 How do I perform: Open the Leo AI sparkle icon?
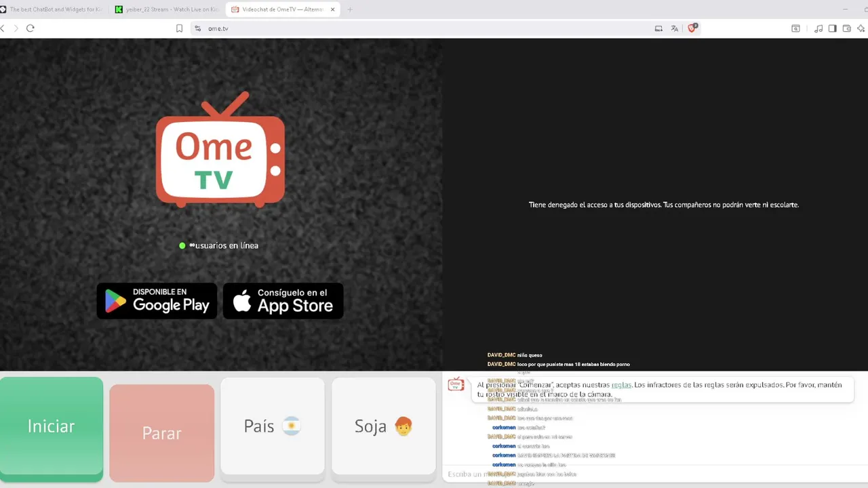point(861,28)
